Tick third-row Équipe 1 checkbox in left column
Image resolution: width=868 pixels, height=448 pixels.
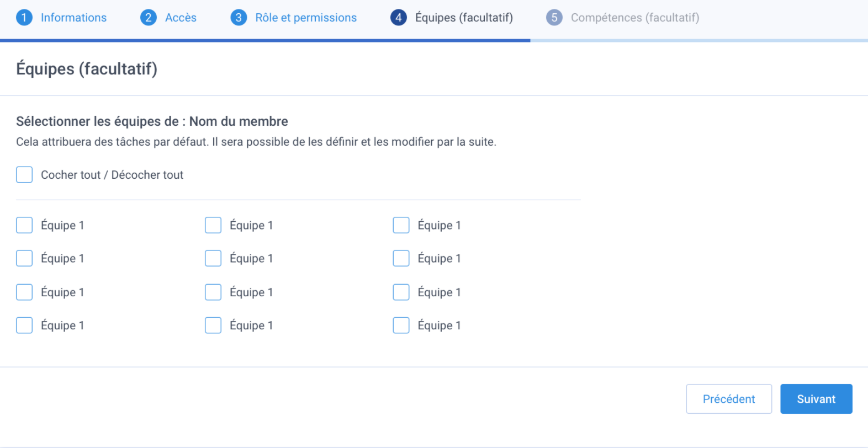click(x=24, y=292)
